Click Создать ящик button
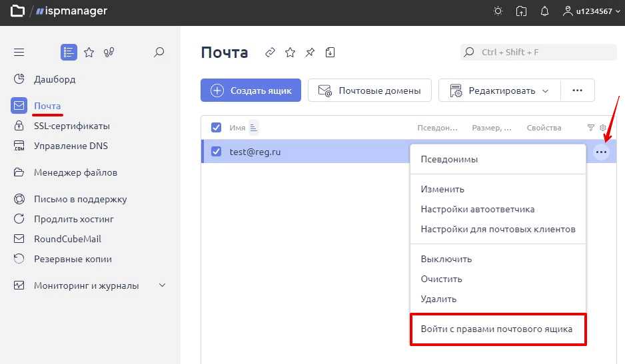Screen dimensions: 625x364 [x=251, y=91]
